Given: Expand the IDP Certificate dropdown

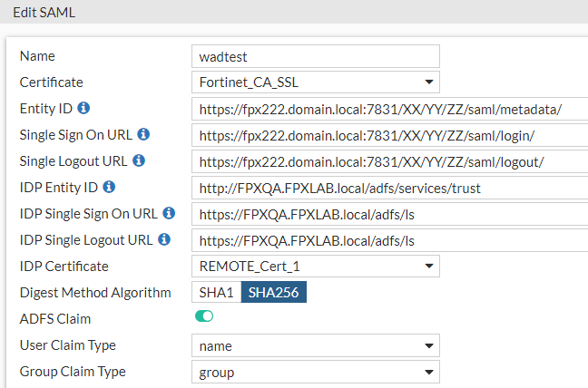Looking at the screenshot, I should (x=316, y=267).
